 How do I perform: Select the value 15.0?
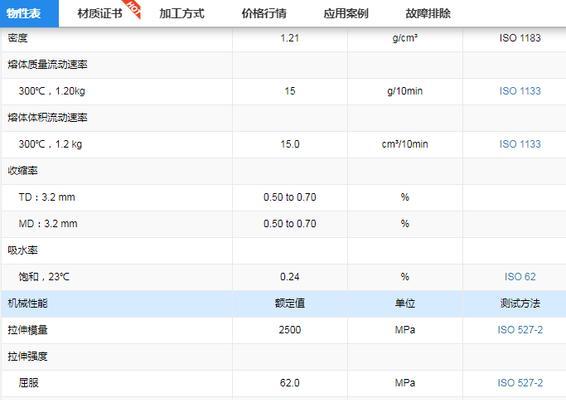click(290, 144)
